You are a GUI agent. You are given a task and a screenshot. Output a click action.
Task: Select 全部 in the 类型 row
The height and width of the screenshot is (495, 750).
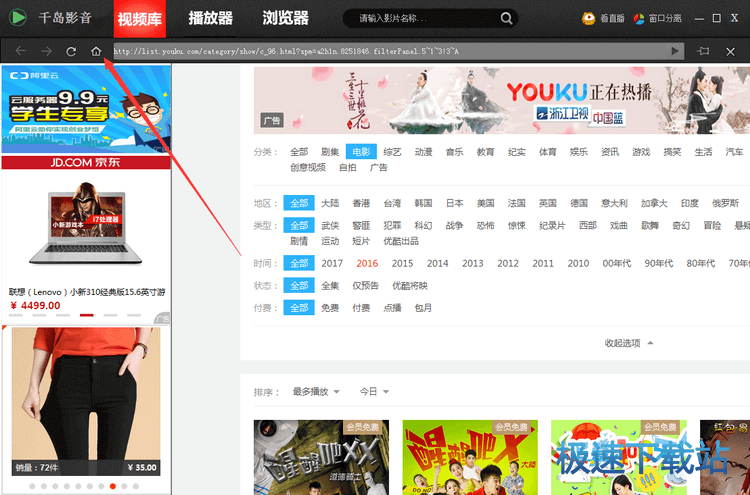coord(299,225)
